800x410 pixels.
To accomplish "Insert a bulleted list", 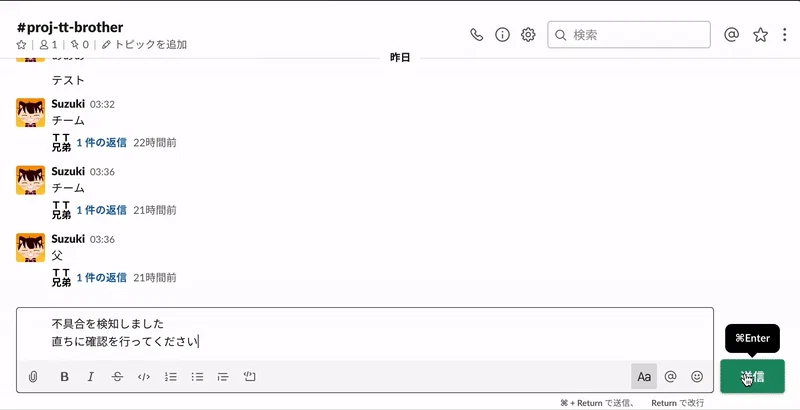I will [197, 377].
